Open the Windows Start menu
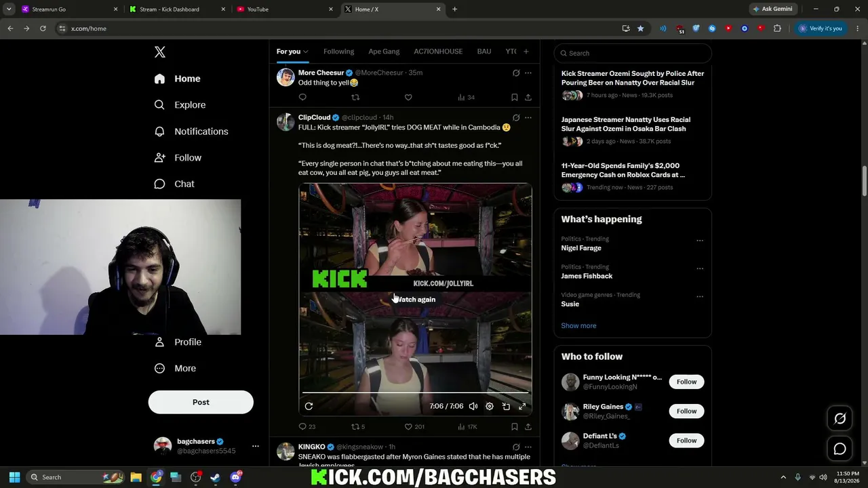 point(14,477)
